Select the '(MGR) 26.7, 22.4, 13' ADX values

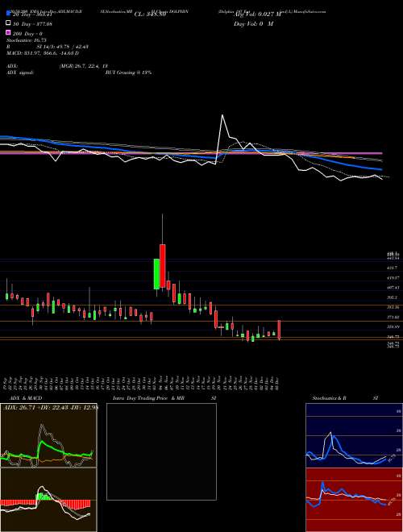coord(84,66)
